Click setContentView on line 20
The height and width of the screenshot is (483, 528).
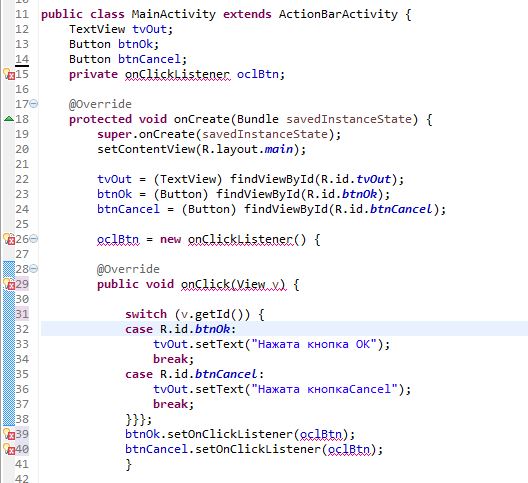pyautogui.click(x=146, y=149)
